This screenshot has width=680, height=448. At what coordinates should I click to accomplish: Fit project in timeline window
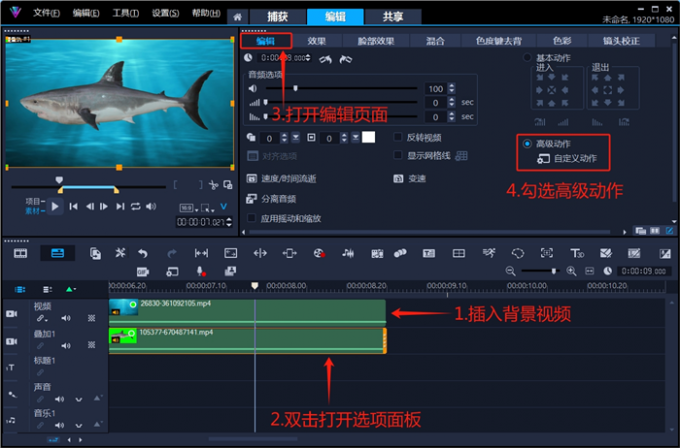click(x=589, y=271)
